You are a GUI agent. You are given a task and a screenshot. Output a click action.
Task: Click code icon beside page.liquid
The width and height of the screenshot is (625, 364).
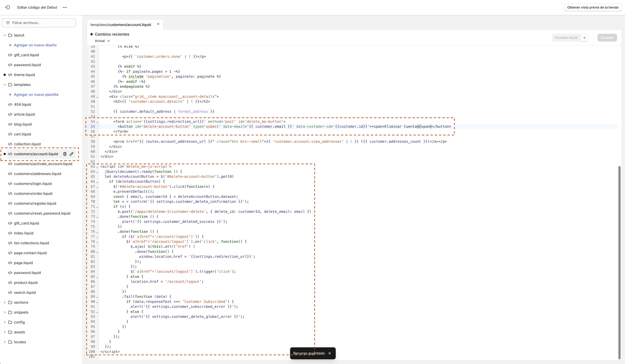point(10,263)
